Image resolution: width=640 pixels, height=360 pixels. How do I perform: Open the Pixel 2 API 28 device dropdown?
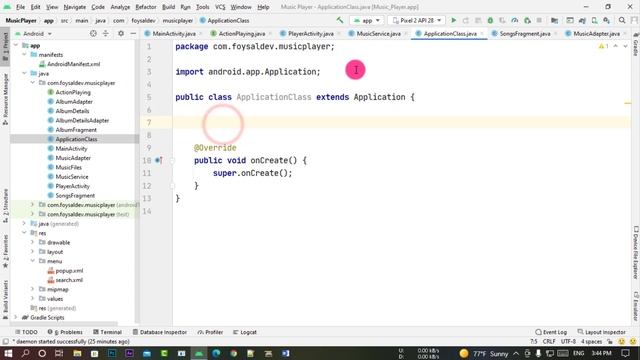pyautogui.click(x=417, y=20)
